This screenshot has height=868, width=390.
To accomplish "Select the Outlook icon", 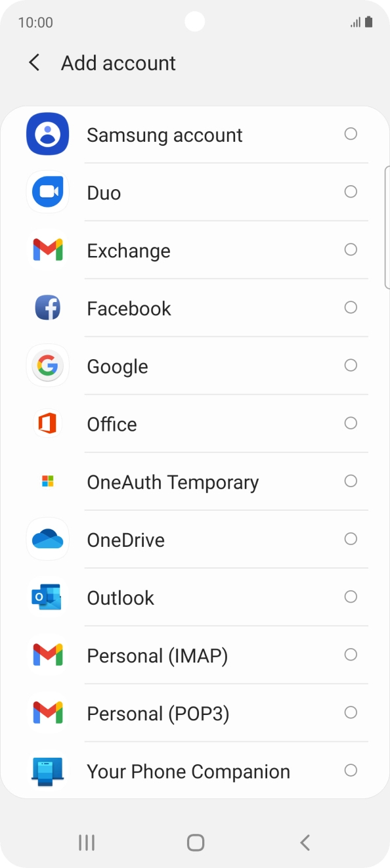I will tap(47, 597).
